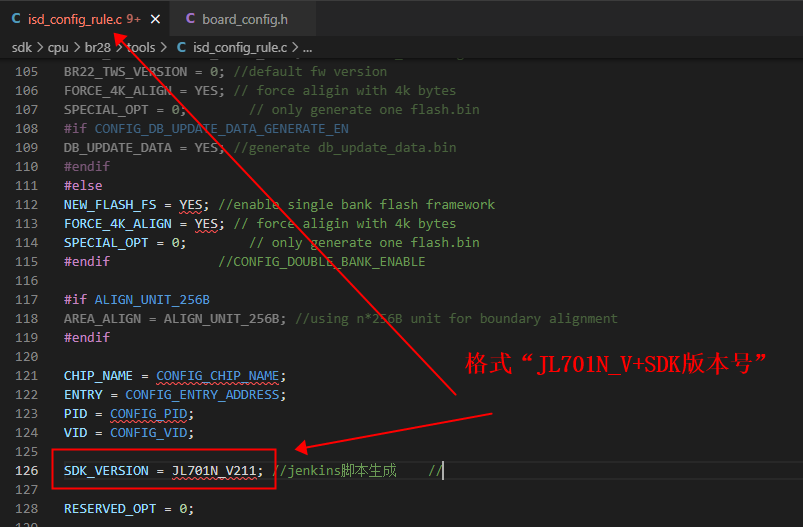The width and height of the screenshot is (803, 527).
Task: Click BR22_TWS_VERSION on line 105
Action: click(x=125, y=72)
